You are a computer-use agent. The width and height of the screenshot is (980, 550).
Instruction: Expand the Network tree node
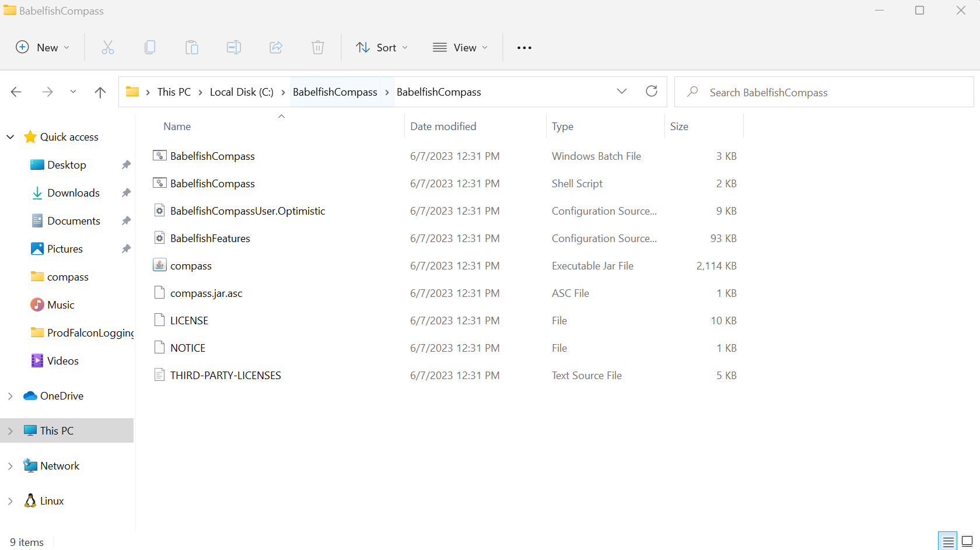point(10,466)
